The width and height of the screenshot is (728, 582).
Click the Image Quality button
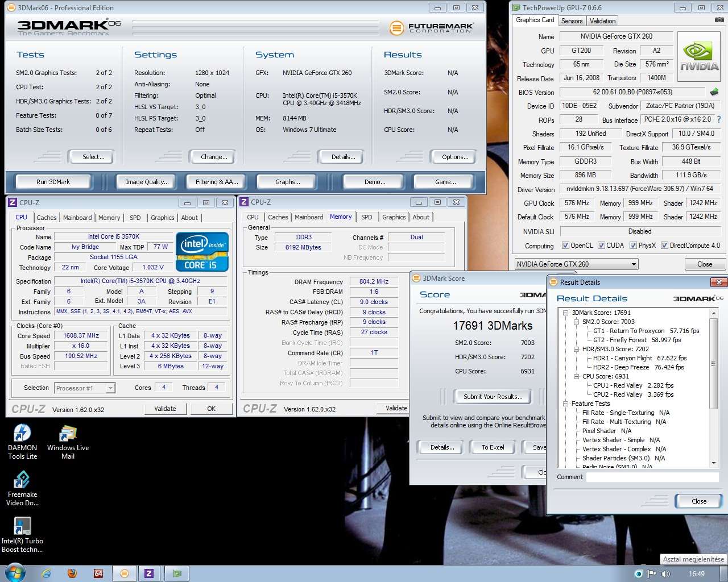[147, 182]
